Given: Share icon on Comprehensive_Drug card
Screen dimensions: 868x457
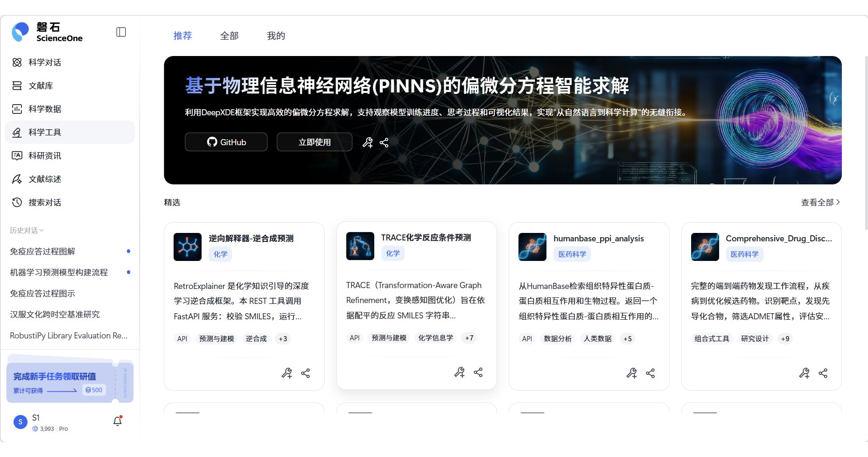Looking at the screenshot, I should tap(823, 373).
